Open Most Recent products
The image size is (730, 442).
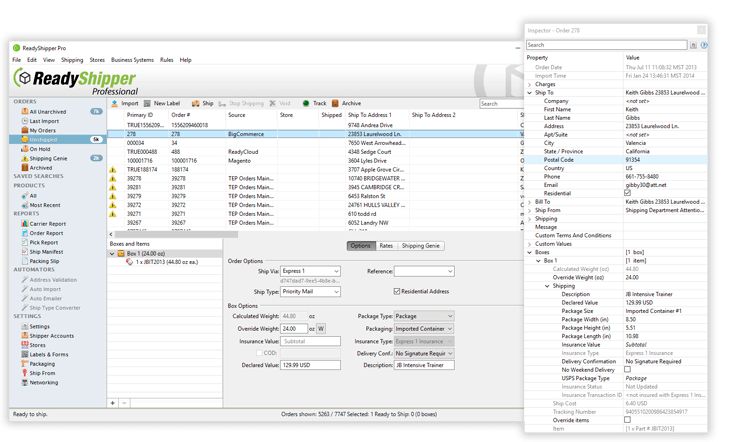pos(45,205)
